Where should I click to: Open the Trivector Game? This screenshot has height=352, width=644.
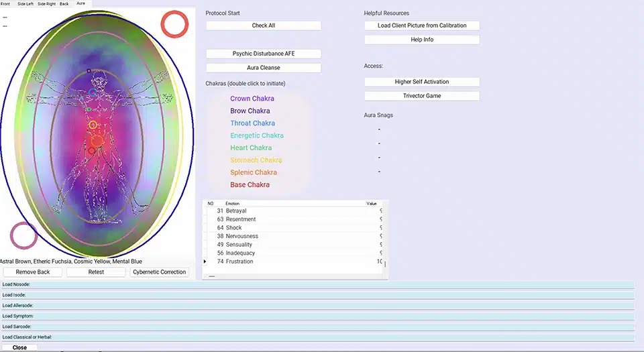click(x=422, y=96)
